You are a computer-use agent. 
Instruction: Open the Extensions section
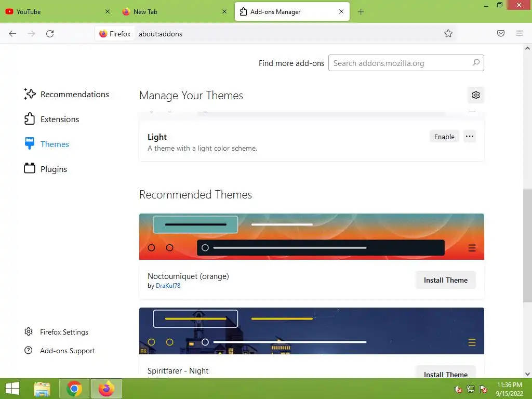pos(51,119)
